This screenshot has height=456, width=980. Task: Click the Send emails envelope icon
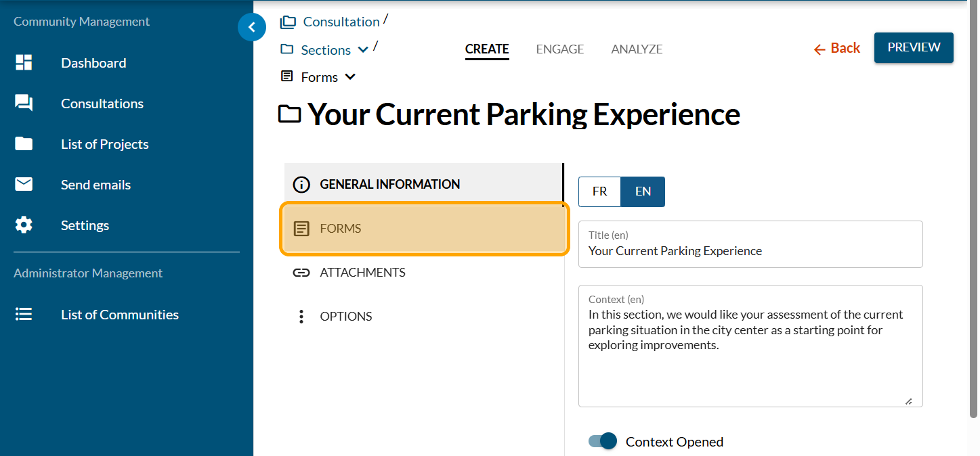(x=24, y=185)
